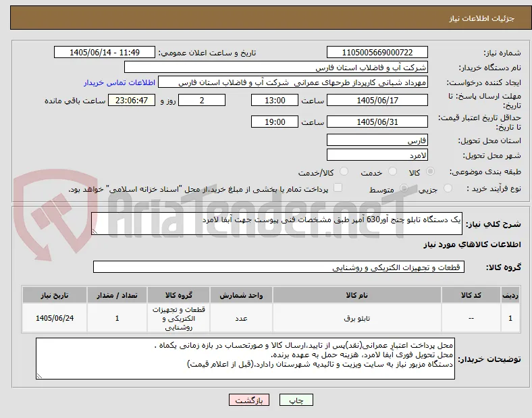Click the عدد unit cell
This screenshot has height=418, width=532.
[241, 318]
